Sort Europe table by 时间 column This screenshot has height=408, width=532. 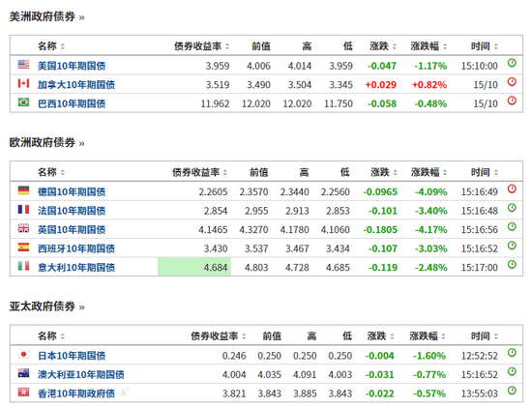click(485, 172)
